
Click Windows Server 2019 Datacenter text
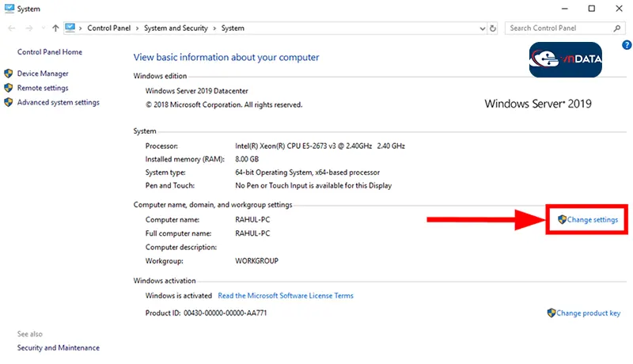[196, 91]
